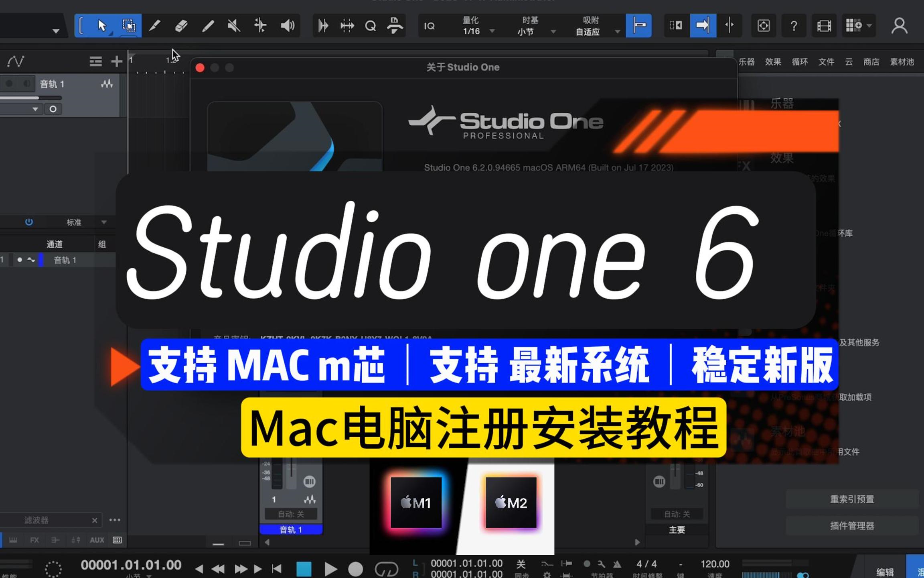Open the Audio Bend icon

pyautogui.click(x=347, y=26)
